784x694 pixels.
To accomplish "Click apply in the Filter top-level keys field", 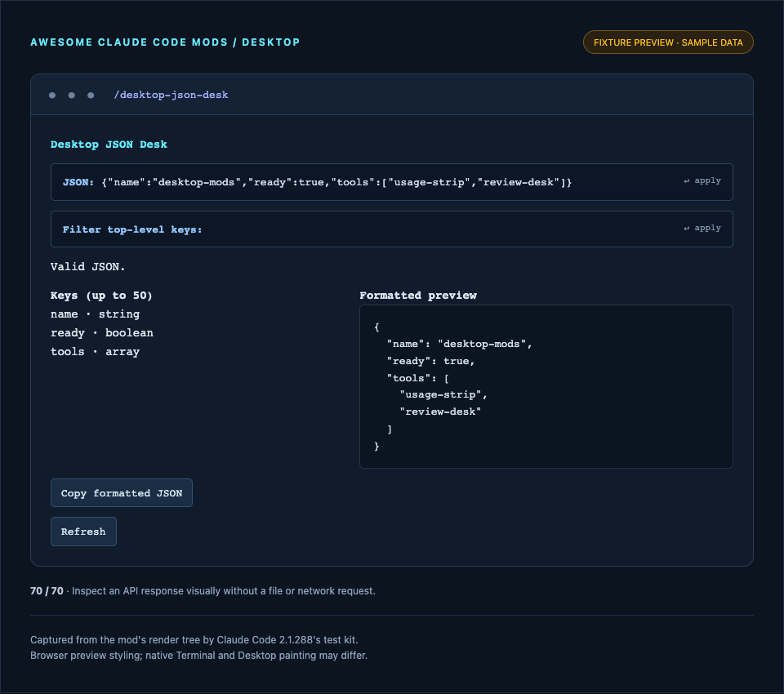I will [x=702, y=228].
